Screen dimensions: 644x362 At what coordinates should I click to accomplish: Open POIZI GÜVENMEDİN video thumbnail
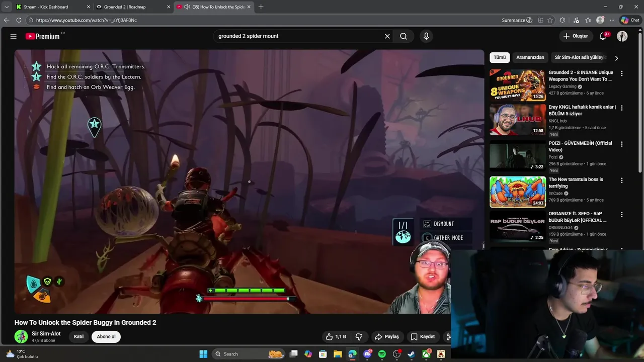pyautogui.click(x=518, y=156)
